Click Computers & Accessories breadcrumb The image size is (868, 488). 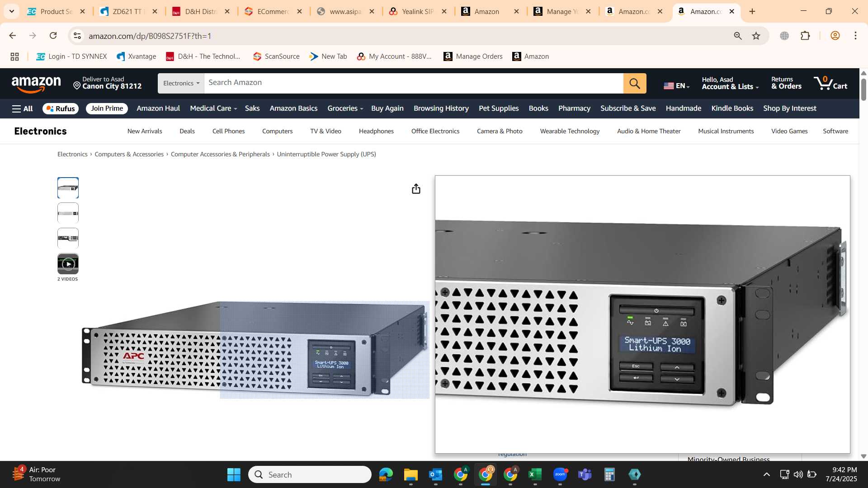pyautogui.click(x=129, y=154)
